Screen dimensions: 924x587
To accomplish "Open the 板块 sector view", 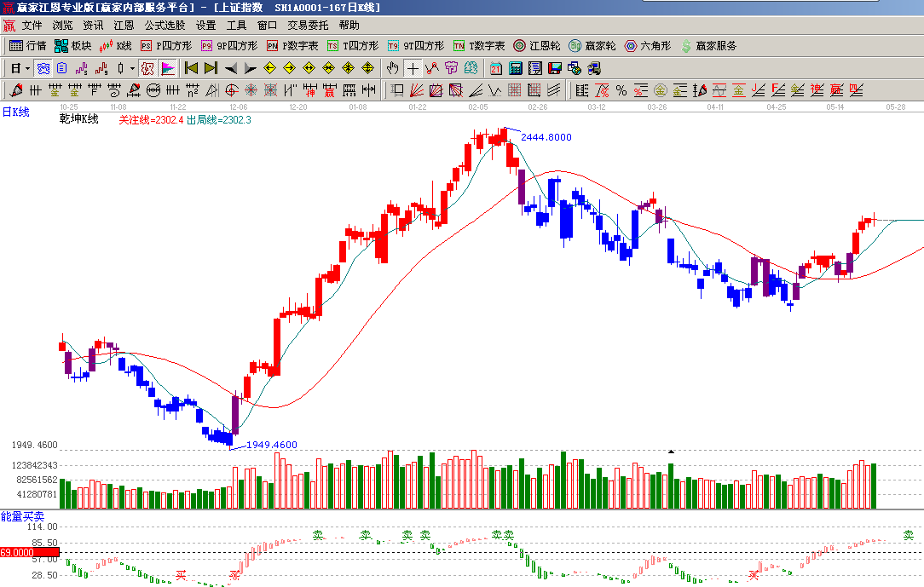I will 72,46.
